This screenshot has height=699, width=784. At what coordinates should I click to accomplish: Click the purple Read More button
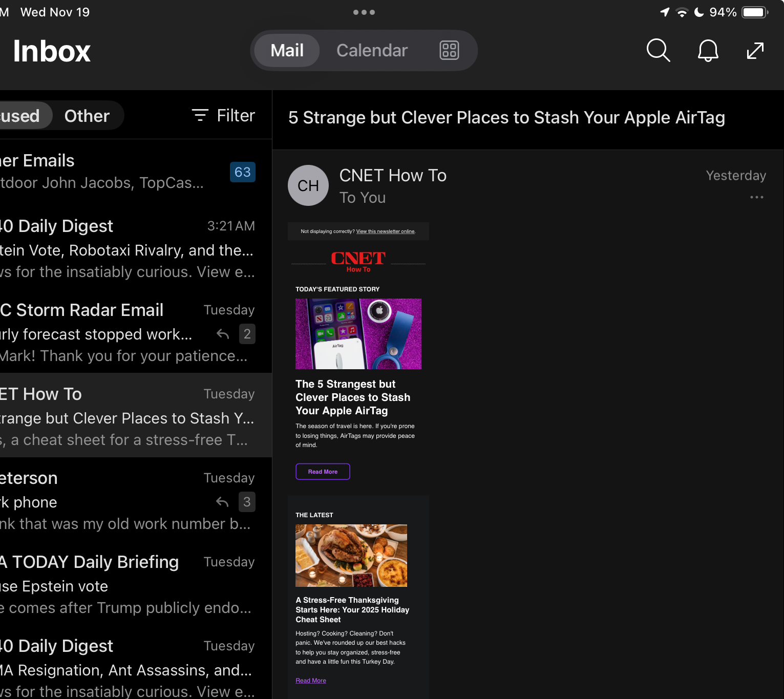(x=323, y=472)
